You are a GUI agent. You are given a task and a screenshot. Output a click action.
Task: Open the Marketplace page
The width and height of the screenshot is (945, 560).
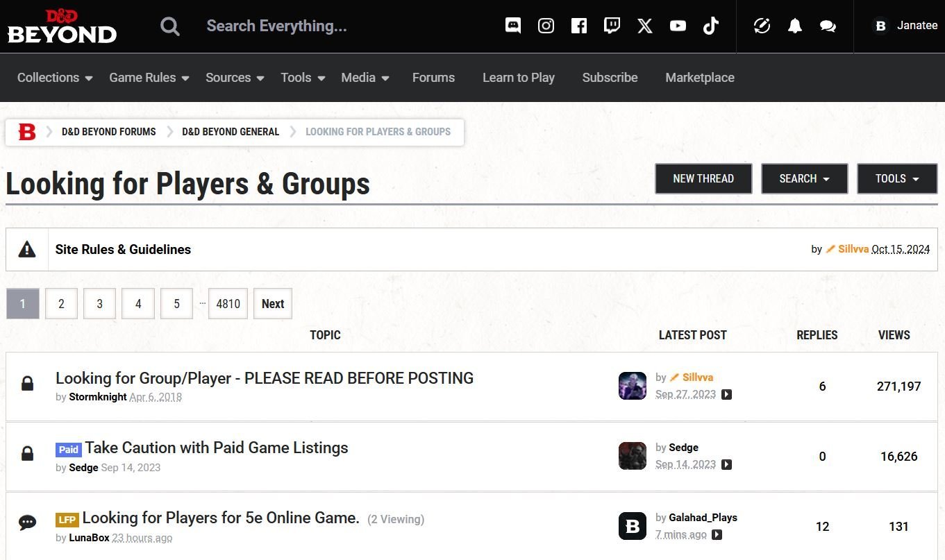700,78
